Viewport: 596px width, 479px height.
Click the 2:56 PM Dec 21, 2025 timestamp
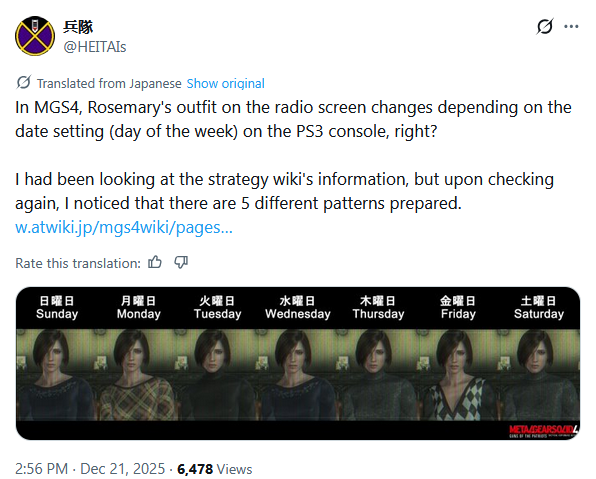90,469
